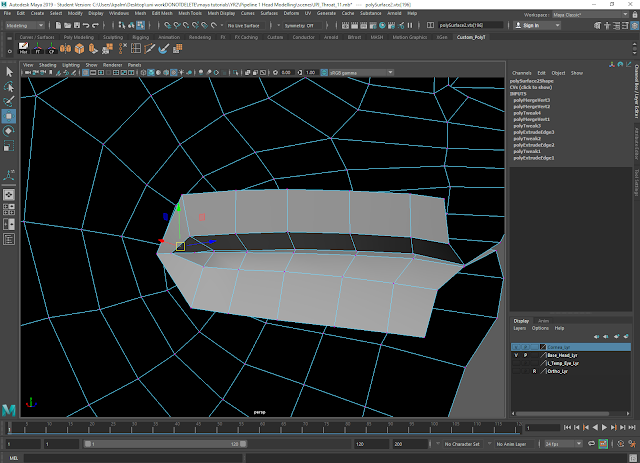Activate the Move tool in toolbox
Screen dimensions: 640x463
pos(9,116)
